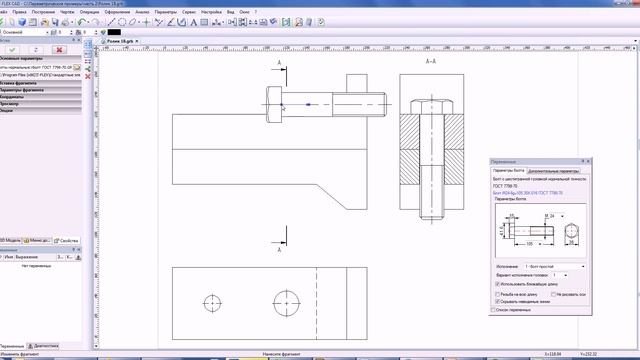
Task: Click the browse folder icon beside the fragment path
Action: click(x=77, y=67)
